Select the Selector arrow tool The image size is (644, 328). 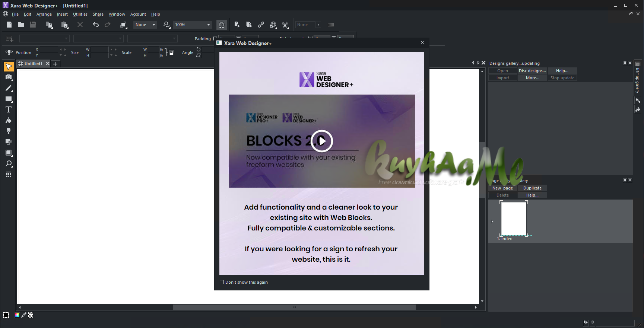coord(9,67)
